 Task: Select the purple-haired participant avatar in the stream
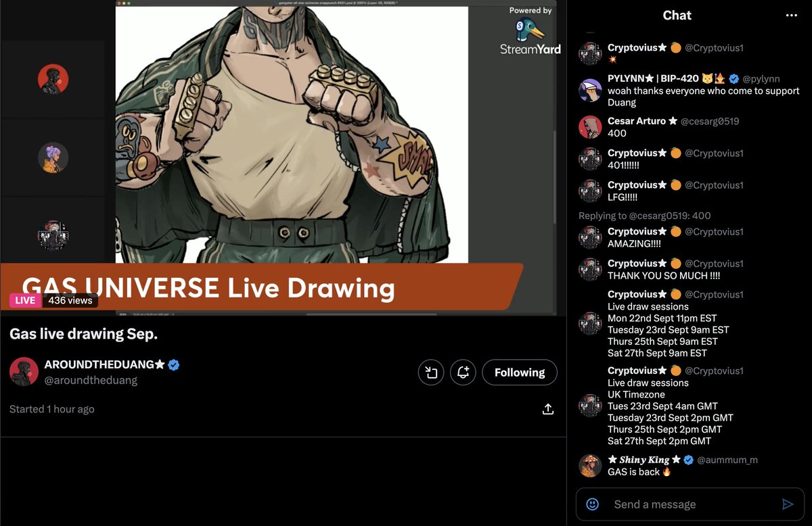[53, 158]
